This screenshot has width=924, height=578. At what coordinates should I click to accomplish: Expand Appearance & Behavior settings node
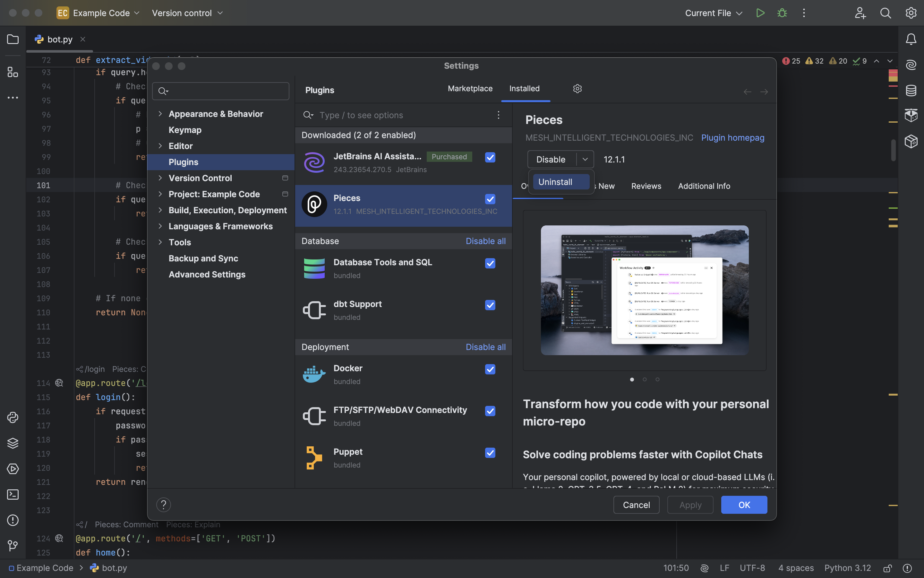160,114
